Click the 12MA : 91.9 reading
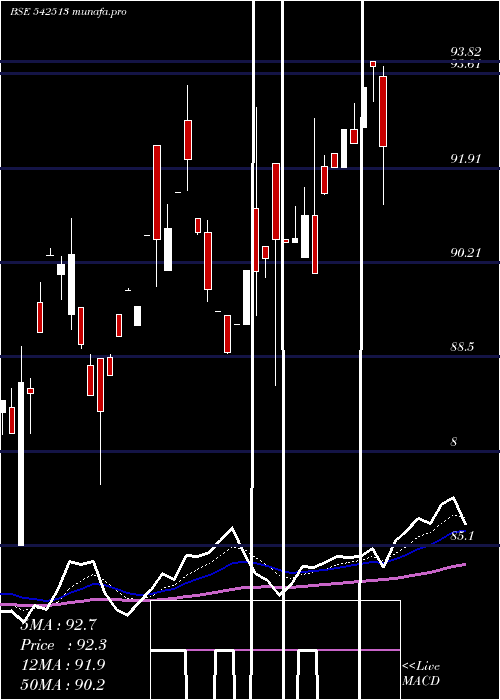 (63, 665)
